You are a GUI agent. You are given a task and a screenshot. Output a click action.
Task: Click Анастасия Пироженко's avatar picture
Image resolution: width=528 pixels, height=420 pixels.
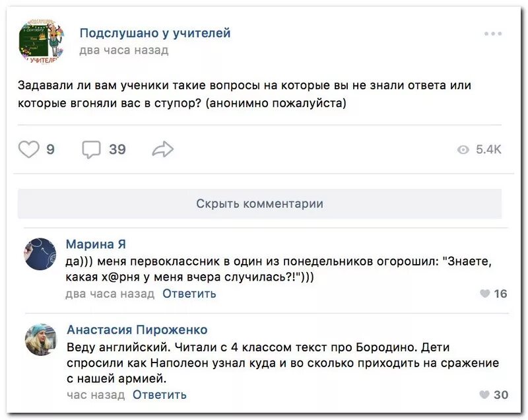(x=40, y=339)
